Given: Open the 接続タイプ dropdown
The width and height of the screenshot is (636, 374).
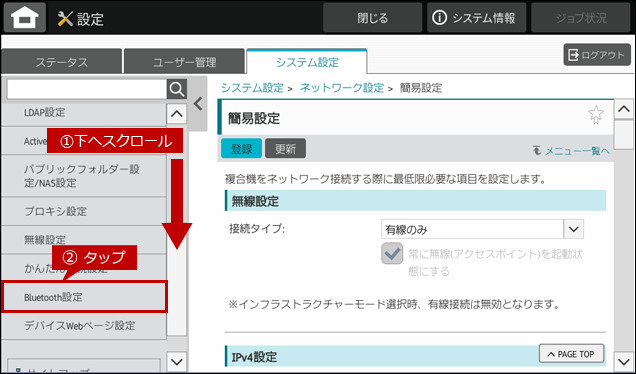Looking at the screenshot, I should (x=482, y=229).
